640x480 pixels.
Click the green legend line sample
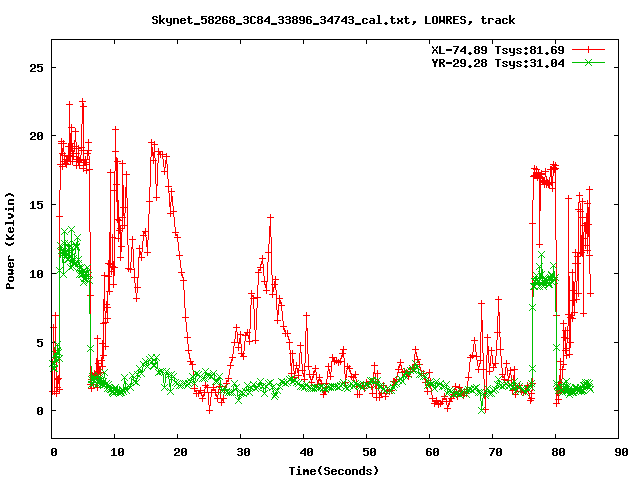click(x=588, y=62)
